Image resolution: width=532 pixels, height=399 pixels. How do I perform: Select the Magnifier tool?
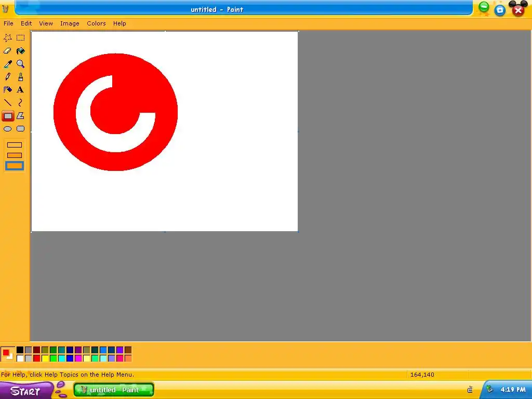point(21,64)
